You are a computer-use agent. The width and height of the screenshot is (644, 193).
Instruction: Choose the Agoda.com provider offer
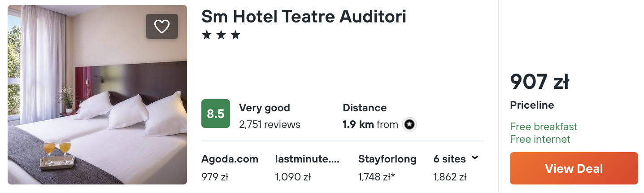click(x=230, y=159)
